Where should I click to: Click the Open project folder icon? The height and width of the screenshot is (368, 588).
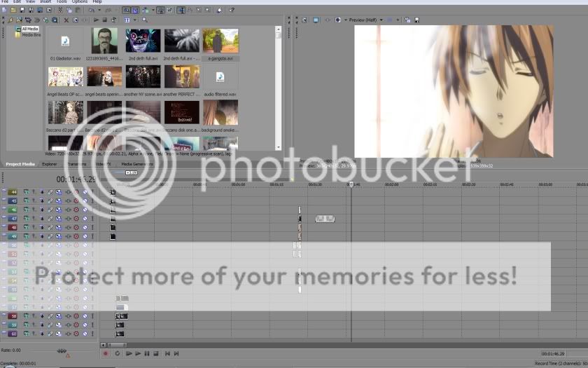(13, 10)
